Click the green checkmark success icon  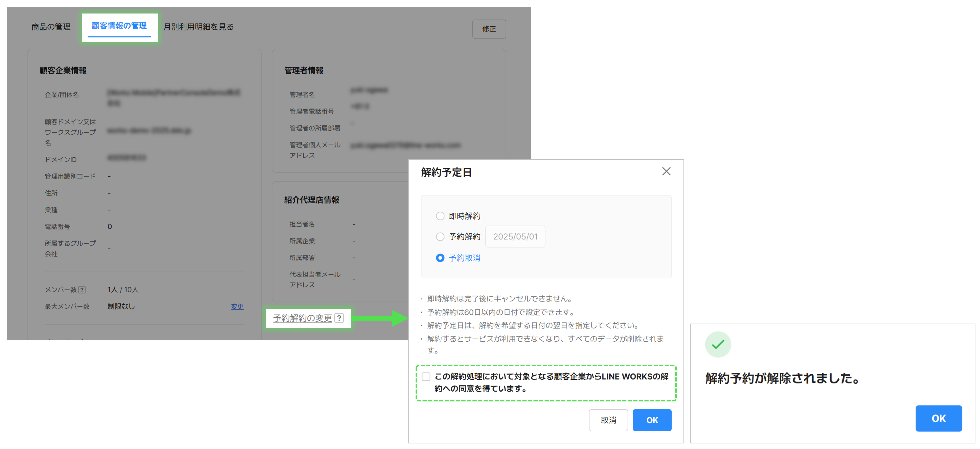click(718, 344)
